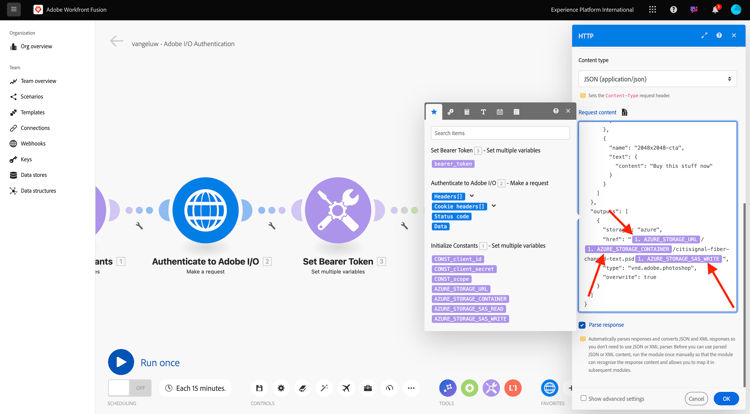Viewport: 750px width, 414px height.
Task: Insert the bearer_token variable pill
Action: click(x=453, y=164)
